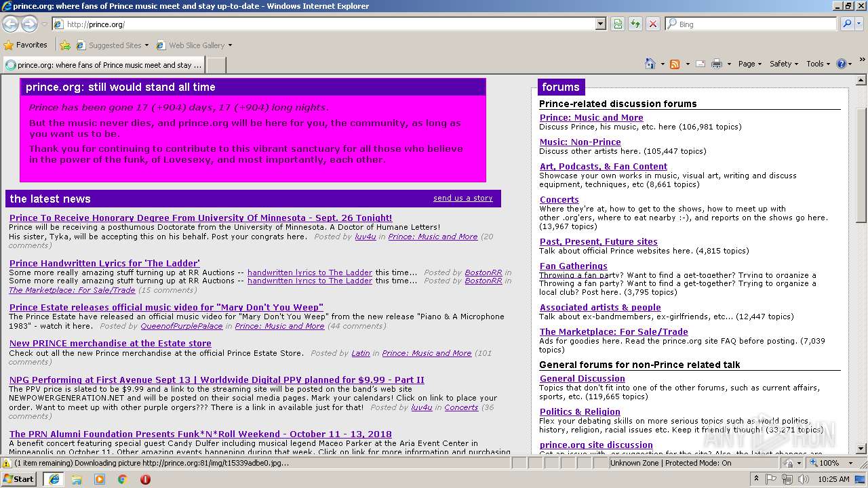The image size is (868, 488).
Task: Launch Chrome from the taskbar
Action: pos(123,479)
